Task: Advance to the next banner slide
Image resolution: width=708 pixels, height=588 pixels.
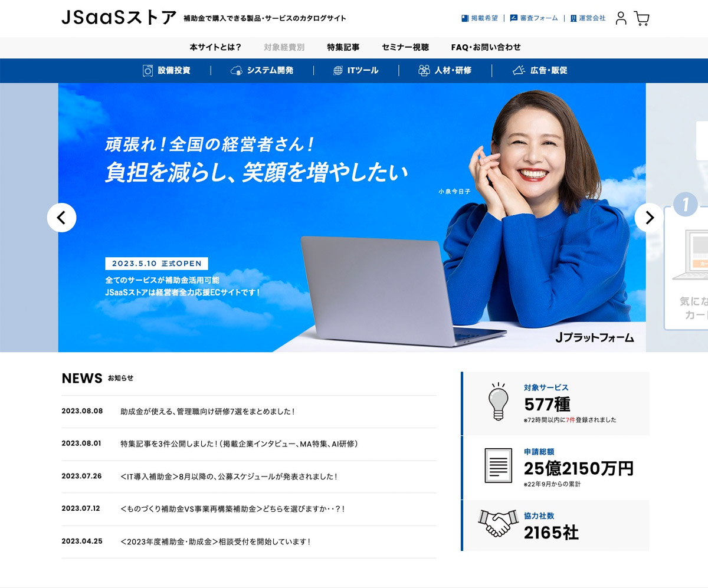Action: click(x=649, y=218)
